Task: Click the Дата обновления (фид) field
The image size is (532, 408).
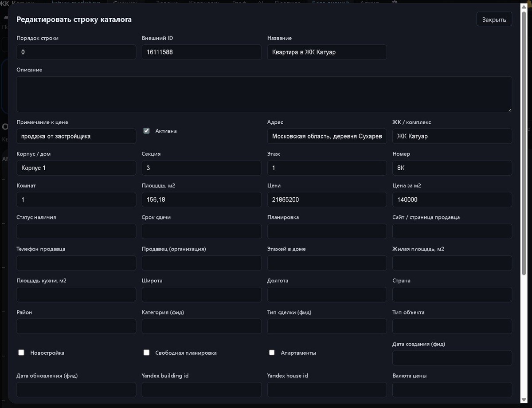Action: coord(76,390)
